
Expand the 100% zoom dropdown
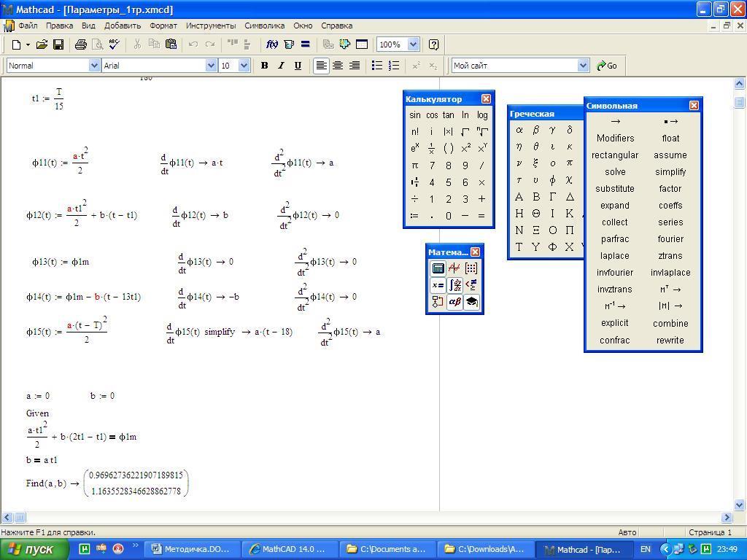[x=413, y=44]
